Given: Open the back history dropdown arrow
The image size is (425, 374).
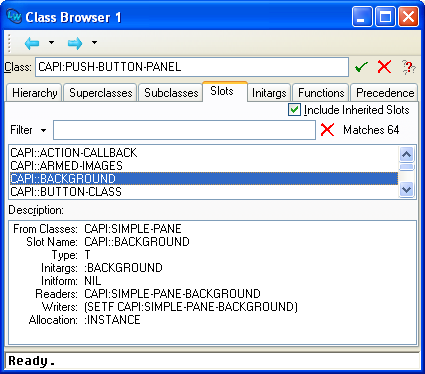Looking at the screenshot, I should [51, 42].
